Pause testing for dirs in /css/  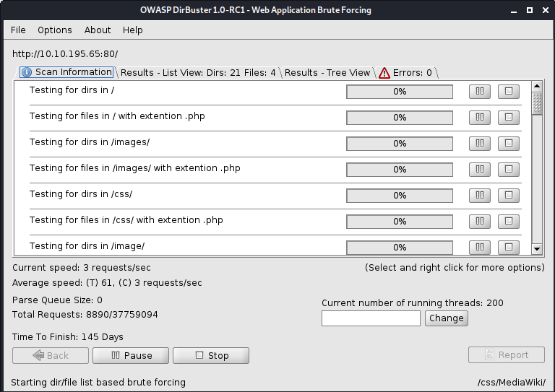(480, 196)
